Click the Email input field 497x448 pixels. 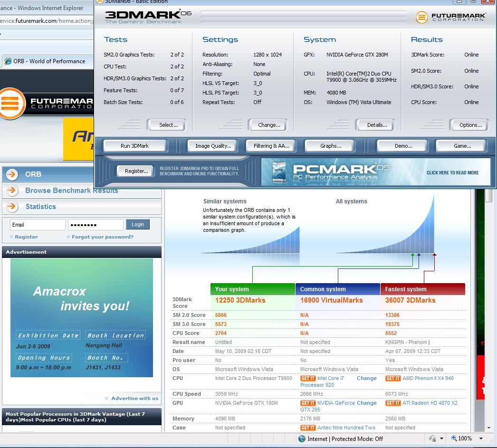pyautogui.click(x=38, y=225)
